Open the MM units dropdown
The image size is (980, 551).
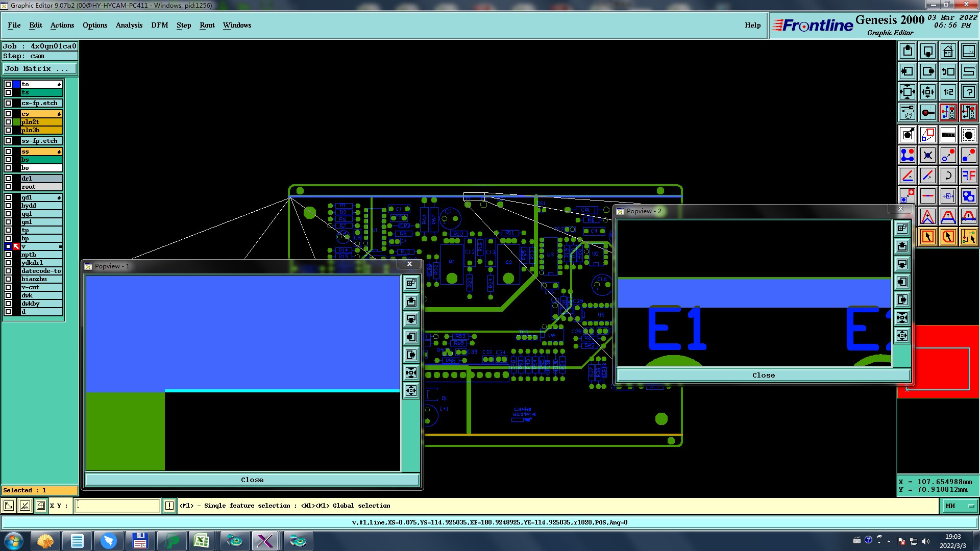click(x=960, y=506)
